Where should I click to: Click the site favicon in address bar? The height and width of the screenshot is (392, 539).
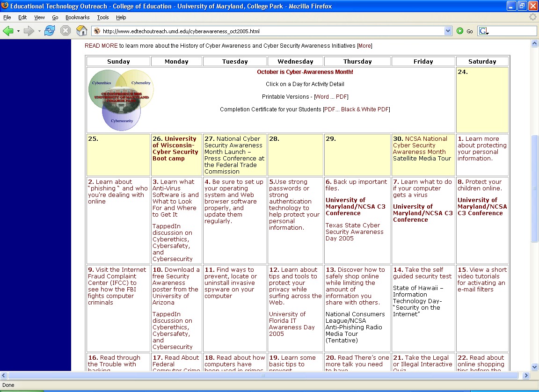97,31
